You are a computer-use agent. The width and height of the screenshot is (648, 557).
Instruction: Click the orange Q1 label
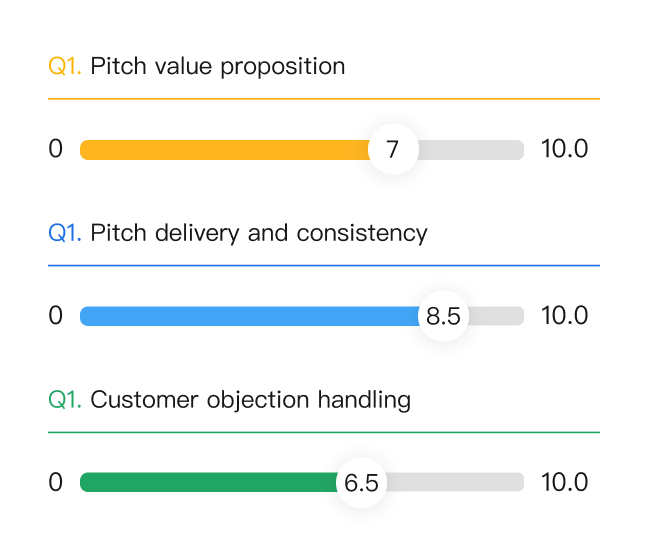click(65, 67)
